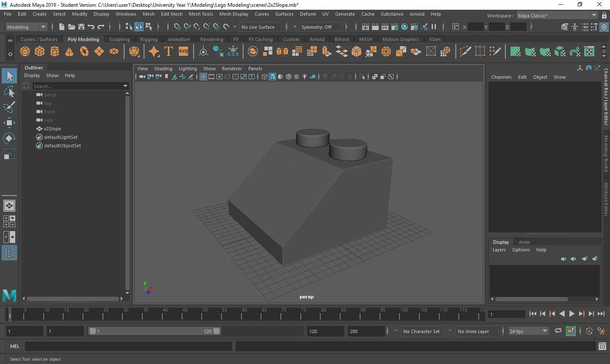This screenshot has height=364, width=610.
Task: Expand the Workspace Maya Classic dropdown
Action: (593, 16)
